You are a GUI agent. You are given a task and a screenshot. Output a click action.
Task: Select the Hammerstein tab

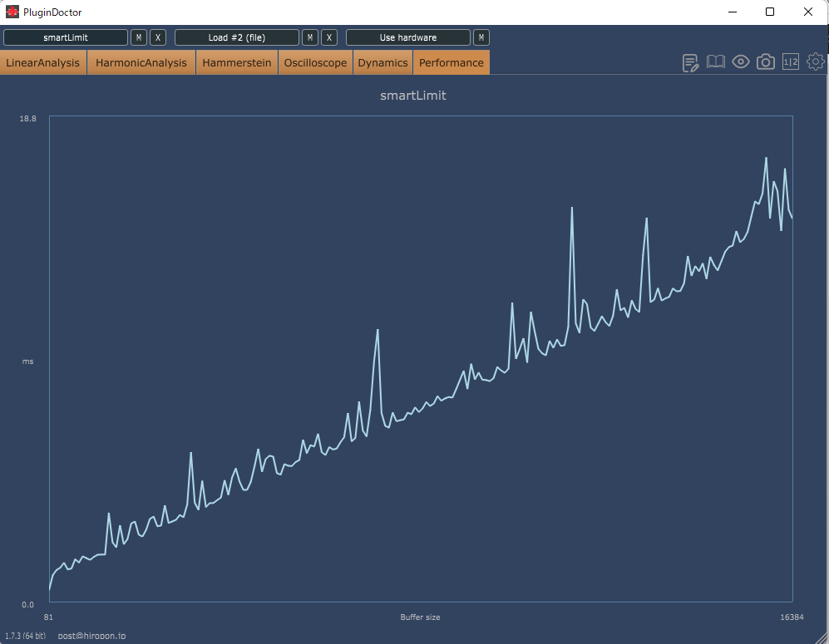(x=237, y=62)
